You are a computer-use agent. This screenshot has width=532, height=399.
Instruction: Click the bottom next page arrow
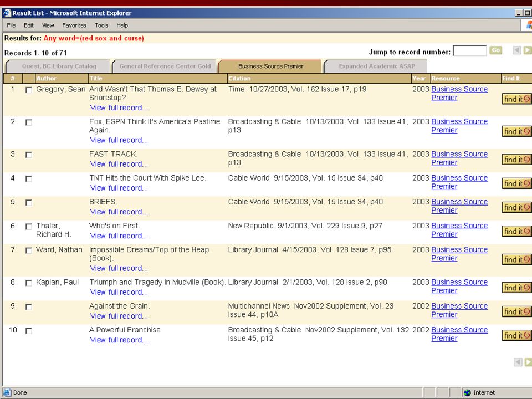pyautogui.click(x=528, y=362)
